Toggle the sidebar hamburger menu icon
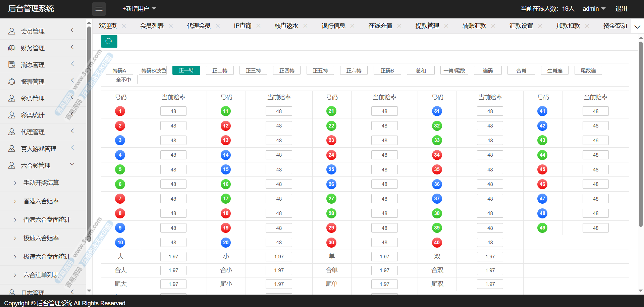 [x=99, y=9]
